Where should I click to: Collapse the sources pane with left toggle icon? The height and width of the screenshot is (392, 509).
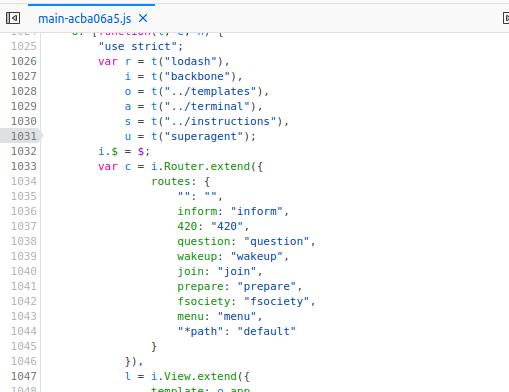pos(13,18)
